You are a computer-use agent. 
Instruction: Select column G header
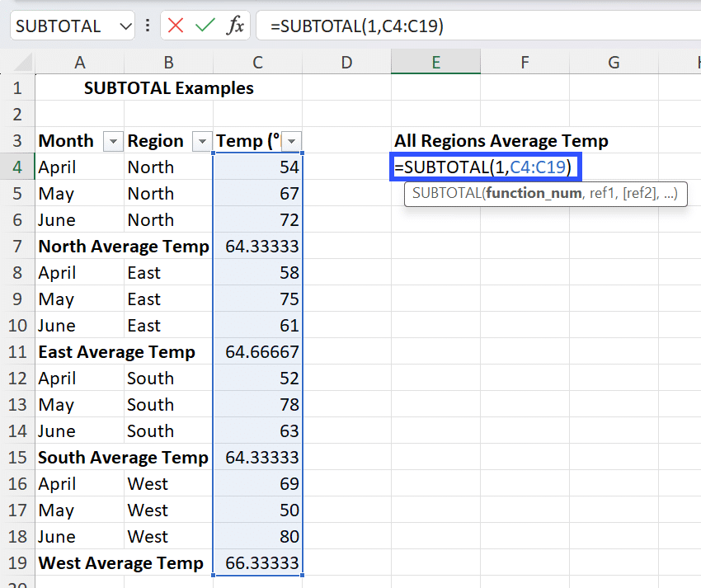pos(614,62)
